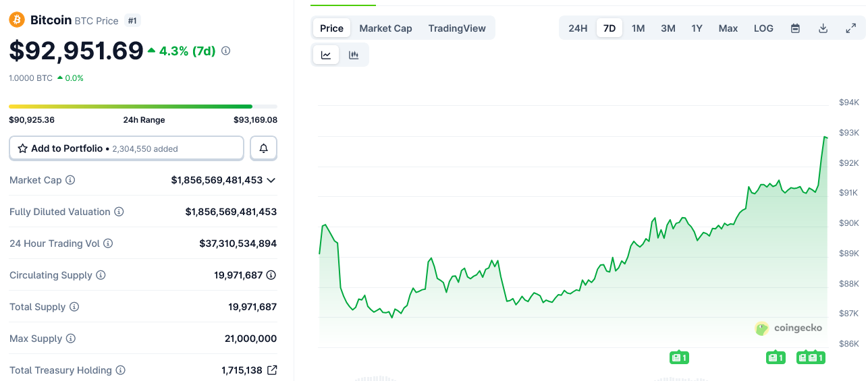Screen dimensions: 868x381
Task: Switch to the TradingView tab
Action: (x=457, y=28)
